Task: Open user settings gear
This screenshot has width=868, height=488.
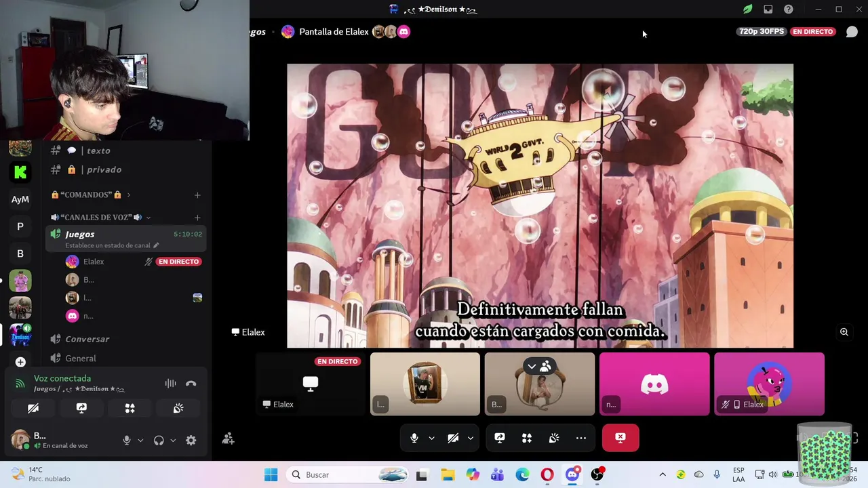Action: tap(191, 440)
